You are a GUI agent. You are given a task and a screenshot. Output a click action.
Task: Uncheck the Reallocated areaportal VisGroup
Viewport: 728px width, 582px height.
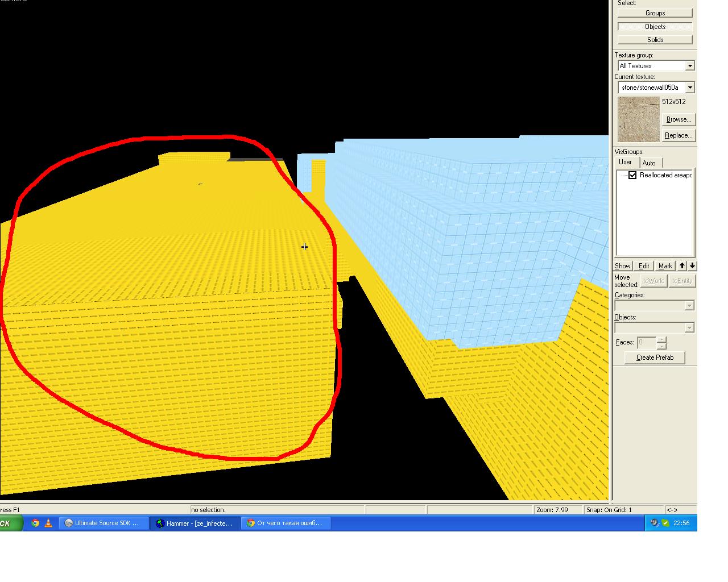click(x=632, y=175)
